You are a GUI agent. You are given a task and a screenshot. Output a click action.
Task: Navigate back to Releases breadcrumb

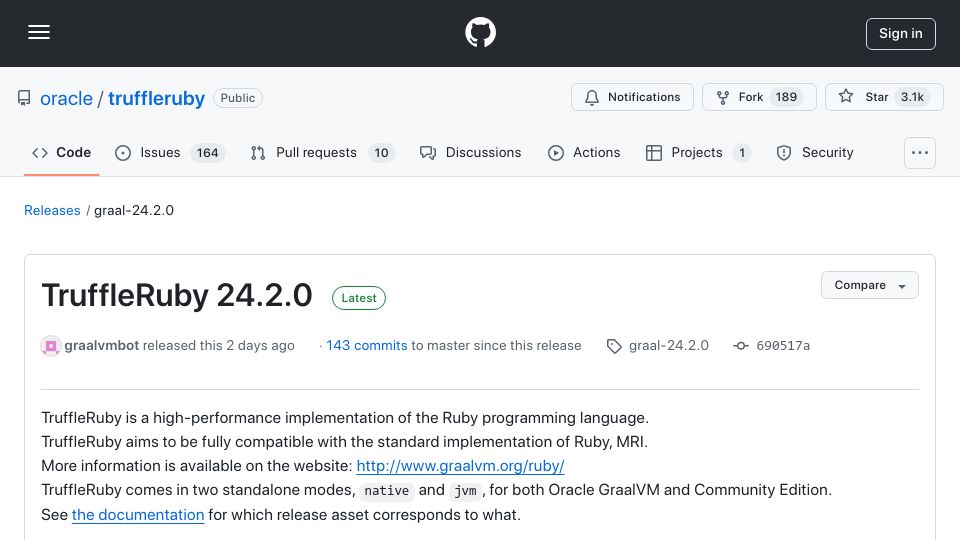(x=52, y=210)
